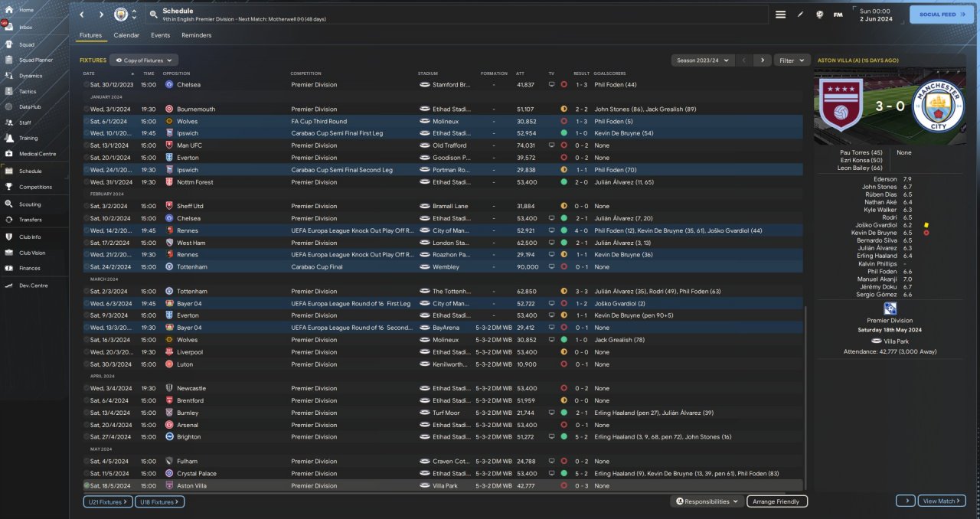Open Home from the sidebar

[26, 10]
